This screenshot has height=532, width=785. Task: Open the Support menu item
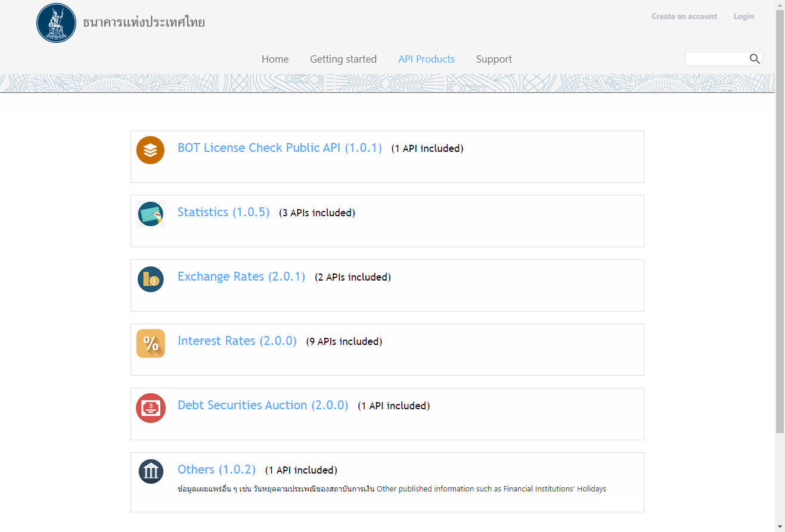click(x=494, y=59)
